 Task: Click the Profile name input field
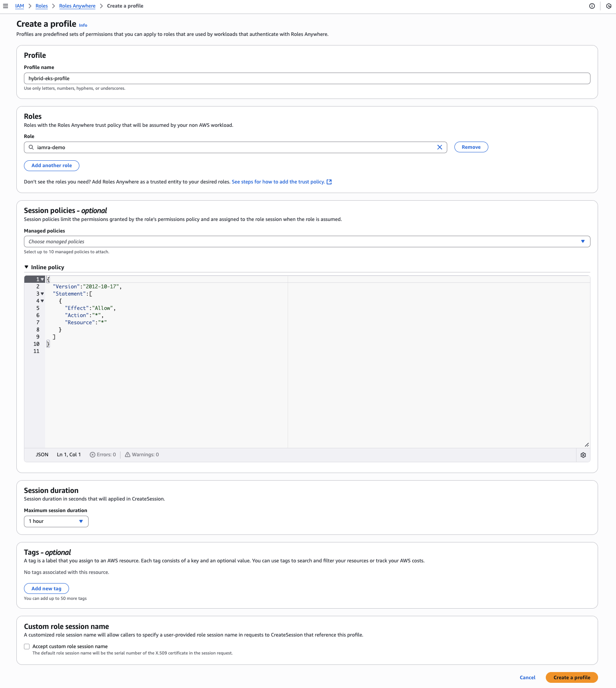tap(307, 79)
